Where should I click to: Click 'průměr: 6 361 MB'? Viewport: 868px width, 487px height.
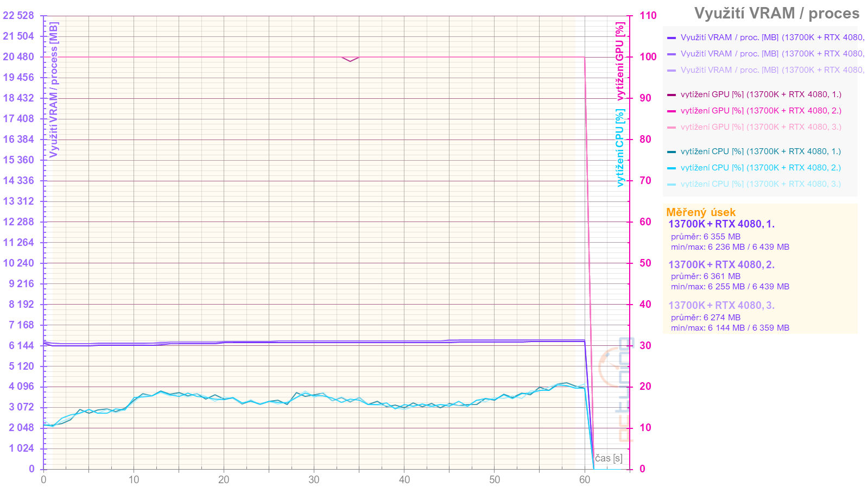pos(706,276)
